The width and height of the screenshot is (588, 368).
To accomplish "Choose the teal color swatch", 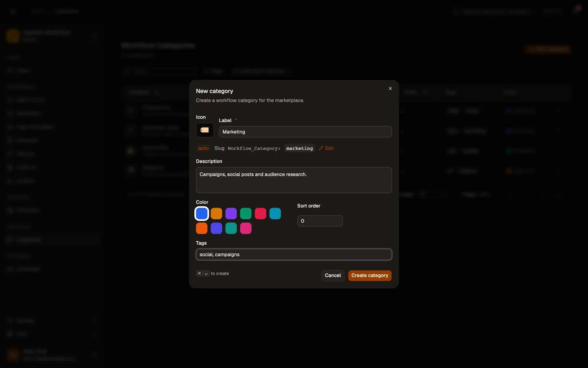I will pos(231,228).
